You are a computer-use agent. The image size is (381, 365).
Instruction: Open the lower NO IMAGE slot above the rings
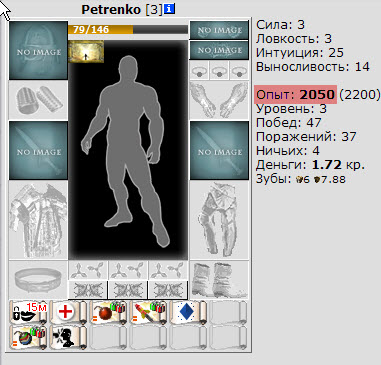(x=219, y=50)
